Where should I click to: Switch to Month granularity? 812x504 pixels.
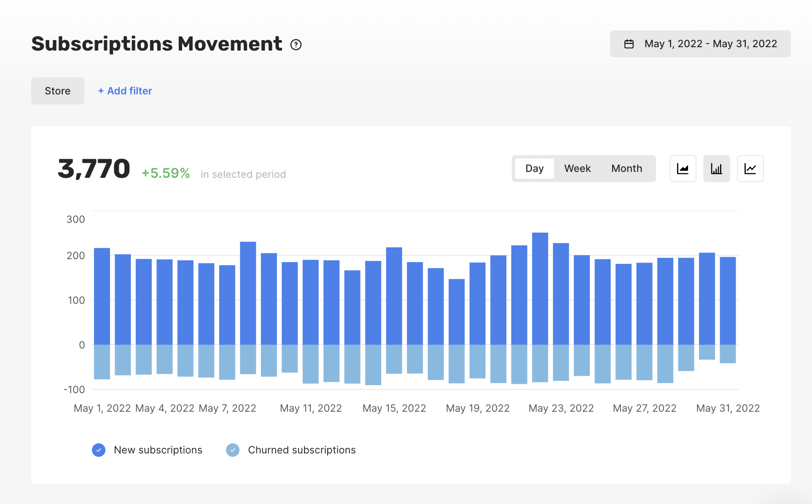pyautogui.click(x=626, y=169)
